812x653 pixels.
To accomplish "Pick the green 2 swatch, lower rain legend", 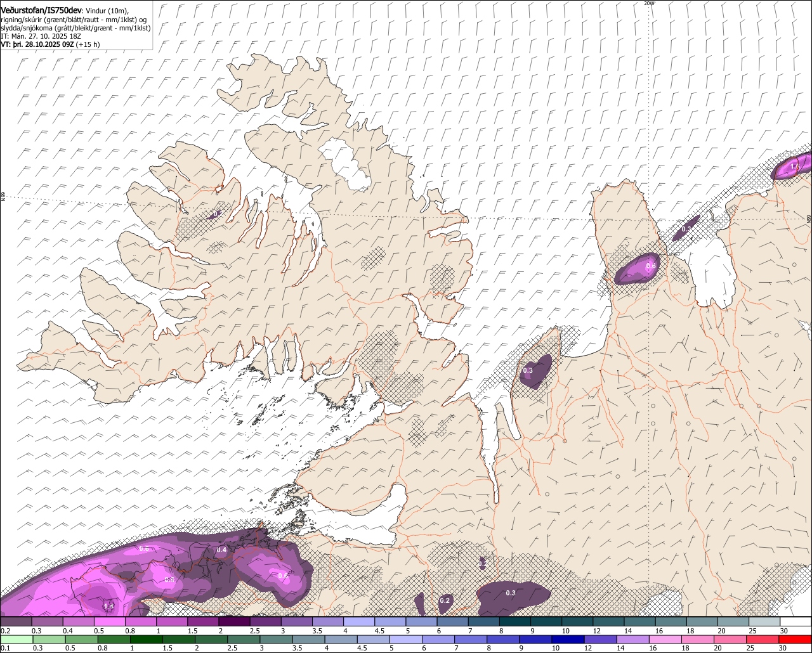I will [x=211, y=640].
